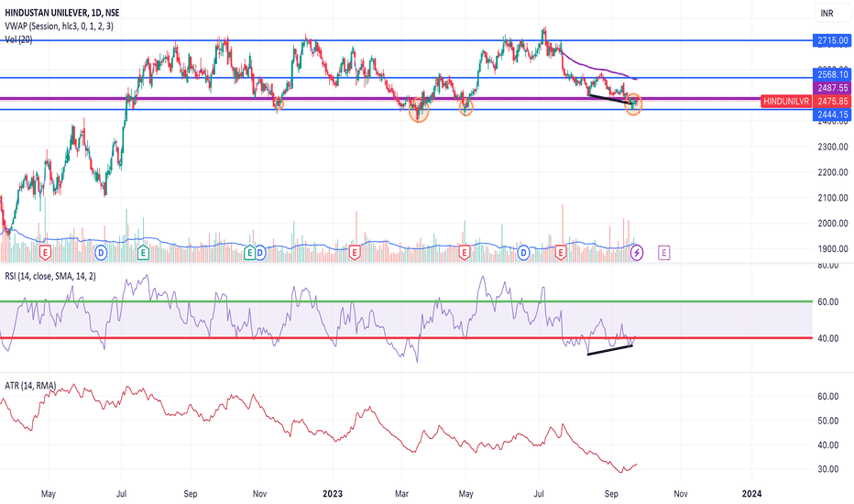Click the 2715.00 blue price label

pos(832,40)
